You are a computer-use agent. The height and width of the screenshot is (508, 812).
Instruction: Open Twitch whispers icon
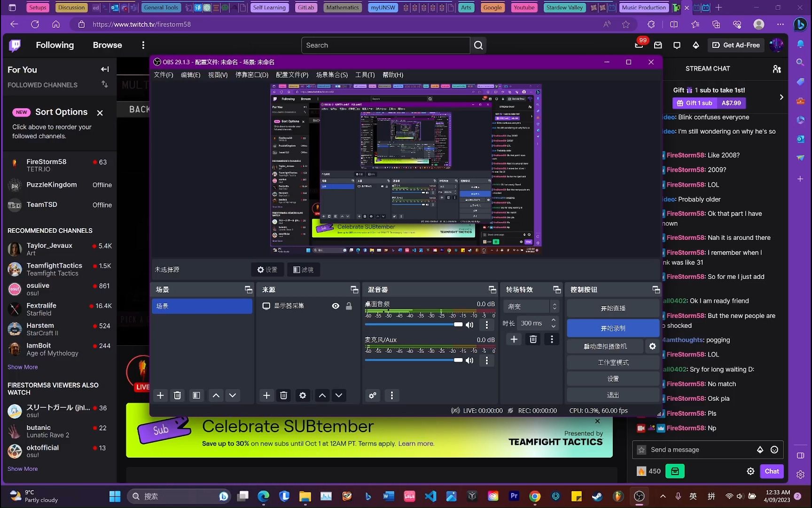tap(677, 45)
